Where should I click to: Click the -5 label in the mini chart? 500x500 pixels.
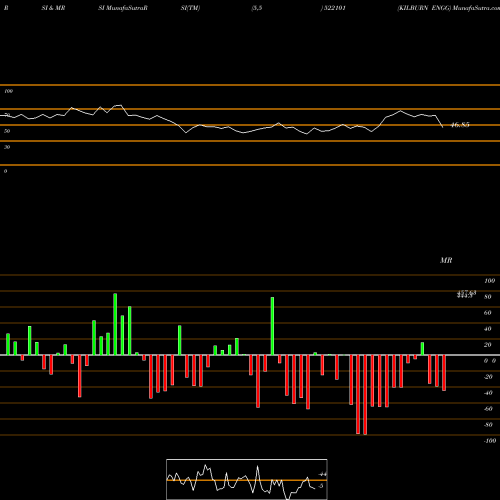(321, 486)
